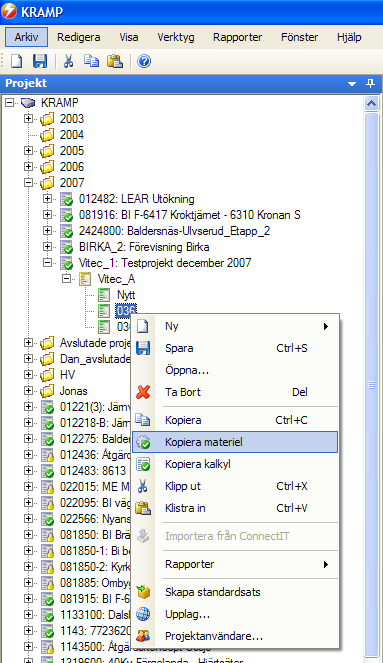
Task: Click the New document toolbar icon
Action: (x=16, y=61)
